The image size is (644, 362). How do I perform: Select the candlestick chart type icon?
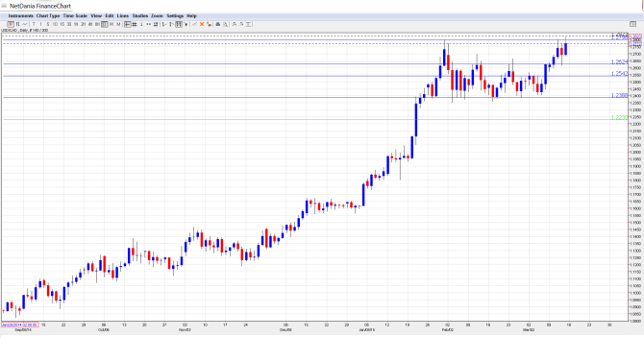pyautogui.click(x=11, y=25)
